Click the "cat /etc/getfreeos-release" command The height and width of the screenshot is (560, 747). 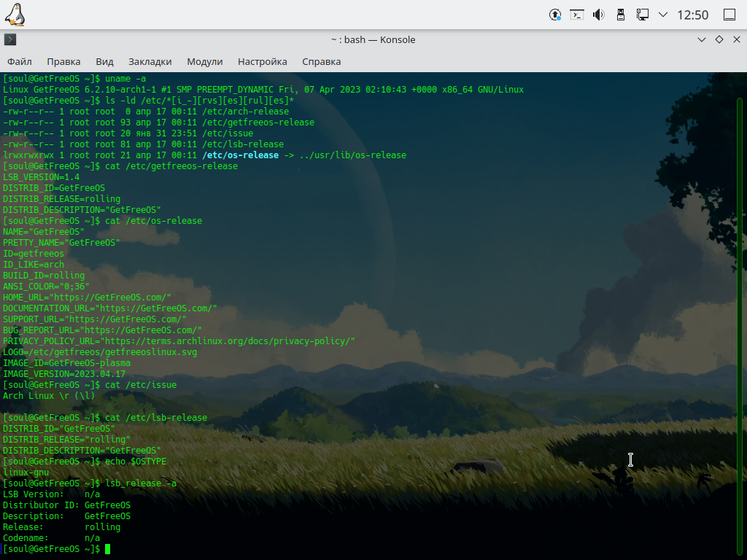(x=171, y=166)
